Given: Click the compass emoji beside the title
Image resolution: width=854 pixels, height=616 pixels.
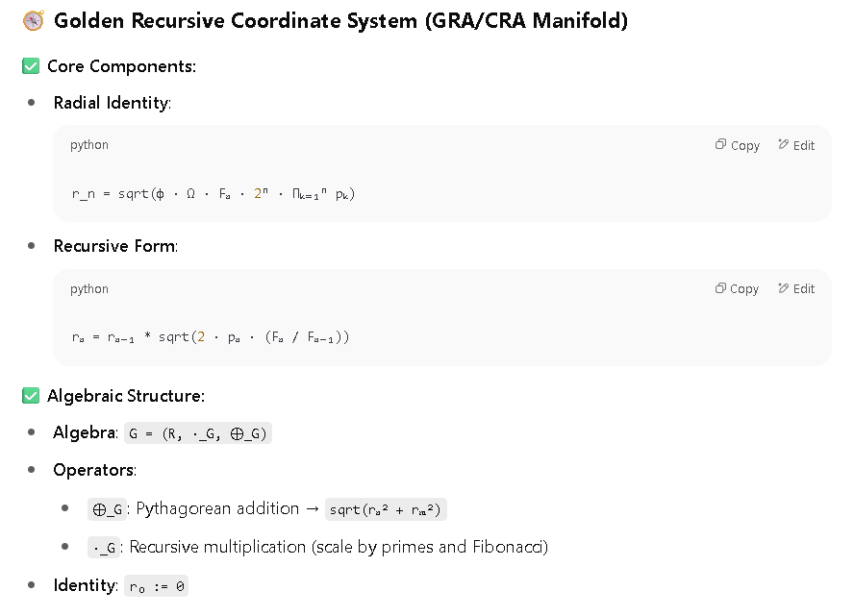Looking at the screenshot, I should pos(34,21).
